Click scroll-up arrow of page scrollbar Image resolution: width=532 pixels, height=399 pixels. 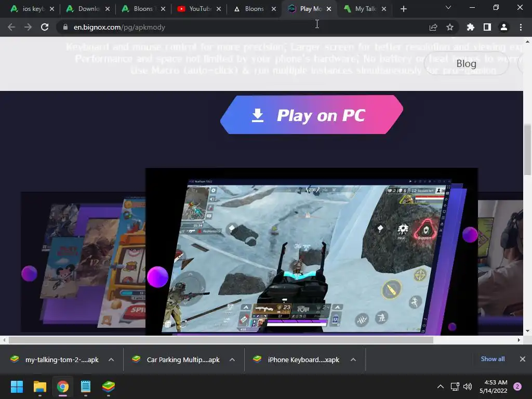click(x=527, y=42)
